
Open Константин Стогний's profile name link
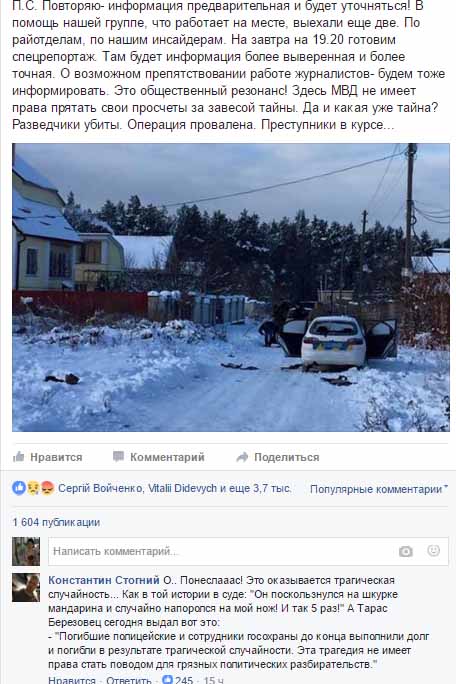pyautogui.click(x=104, y=580)
